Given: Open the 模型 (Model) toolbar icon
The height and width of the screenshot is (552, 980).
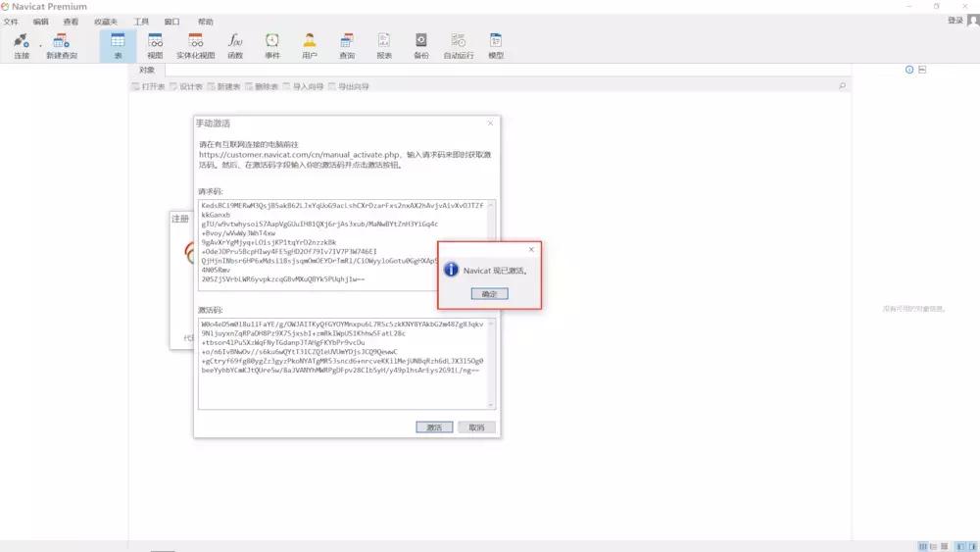Looking at the screenshot, I should 496,46.
